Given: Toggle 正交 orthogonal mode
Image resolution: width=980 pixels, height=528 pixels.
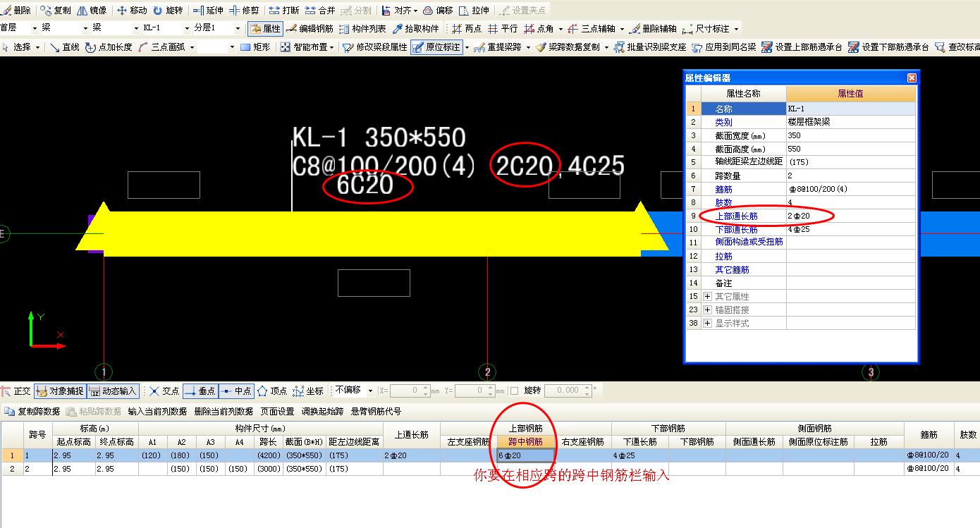Looking at the screenshot, I should (16, 391).
